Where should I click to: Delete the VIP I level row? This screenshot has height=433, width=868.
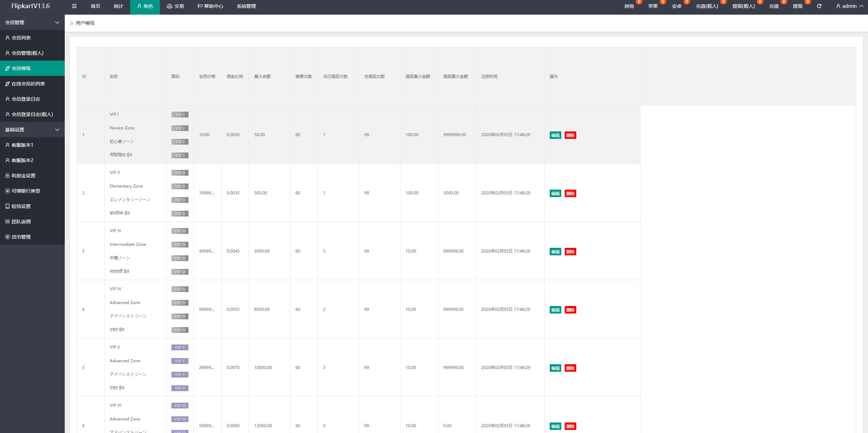[570, 135]
